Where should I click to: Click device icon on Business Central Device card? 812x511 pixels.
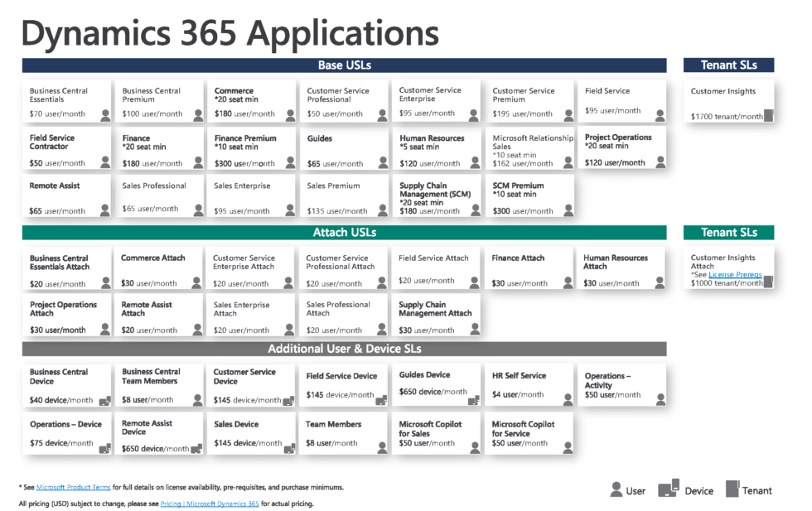pyautogui.click(x=105, y=400)
